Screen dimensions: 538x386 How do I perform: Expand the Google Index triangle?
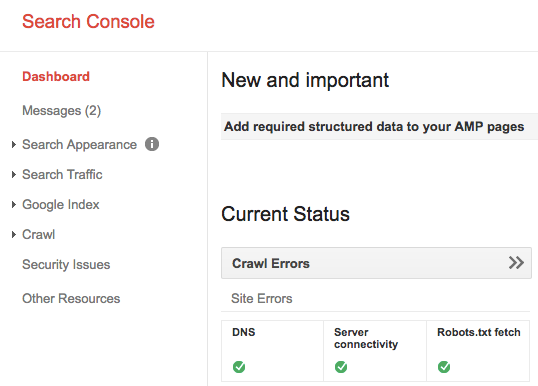pyautogui.click(x=14, y=204)
